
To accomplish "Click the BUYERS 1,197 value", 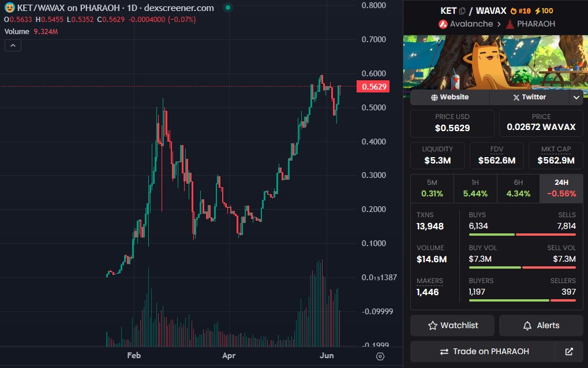I will point(477,292).
